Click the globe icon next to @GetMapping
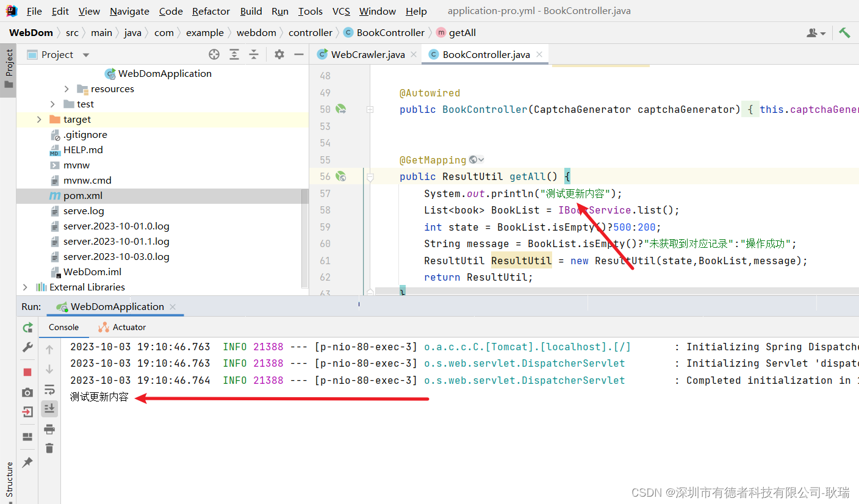This screenshot has height=504, width=859. pyautogui.click(x=473, y=160)
